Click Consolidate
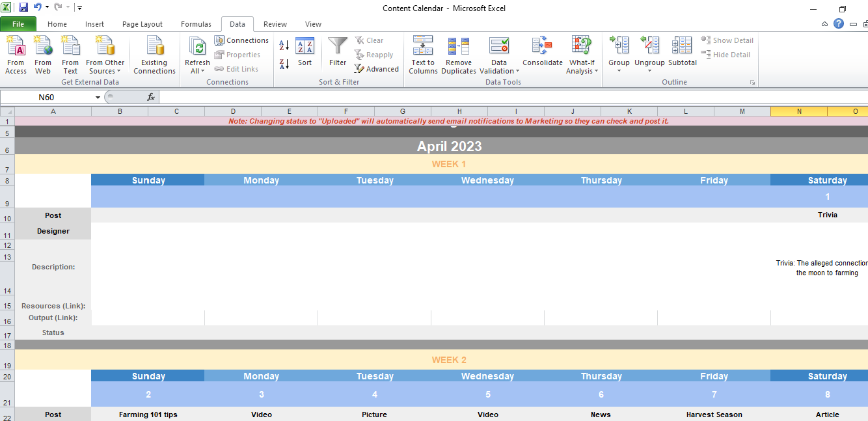The height and width of the screenshot is (421, 868). coord(542,52)
